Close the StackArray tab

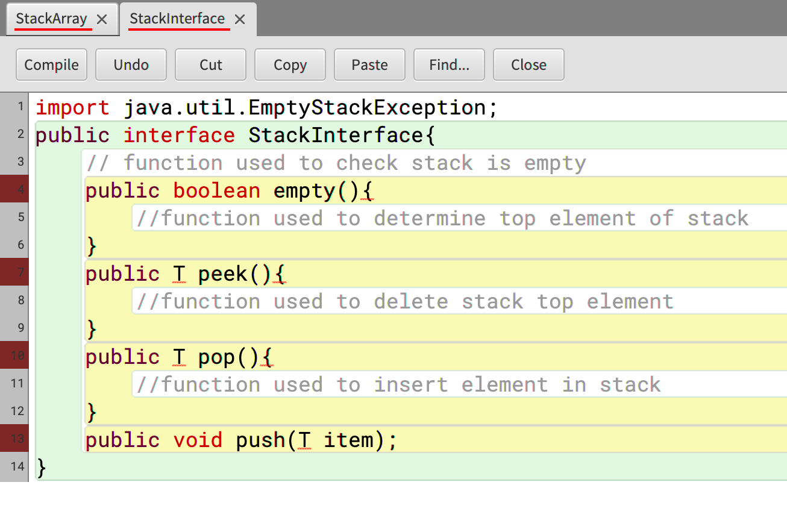pyautogui.click(x=101, y=19)
